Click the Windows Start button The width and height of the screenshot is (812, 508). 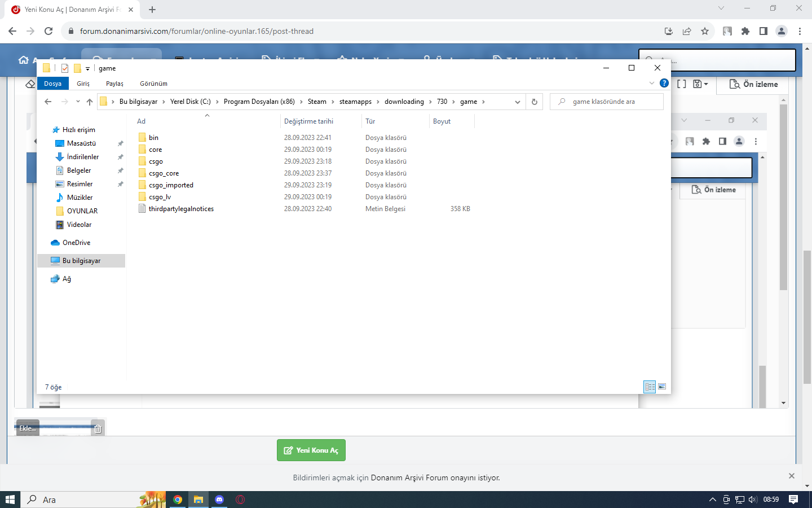[x=10, y=500]
